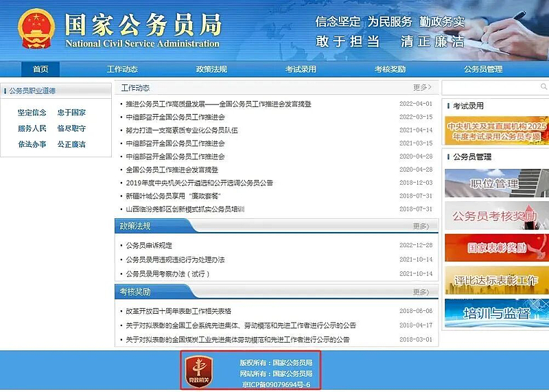Expand 更多 in the 政策法规 section

422,226
